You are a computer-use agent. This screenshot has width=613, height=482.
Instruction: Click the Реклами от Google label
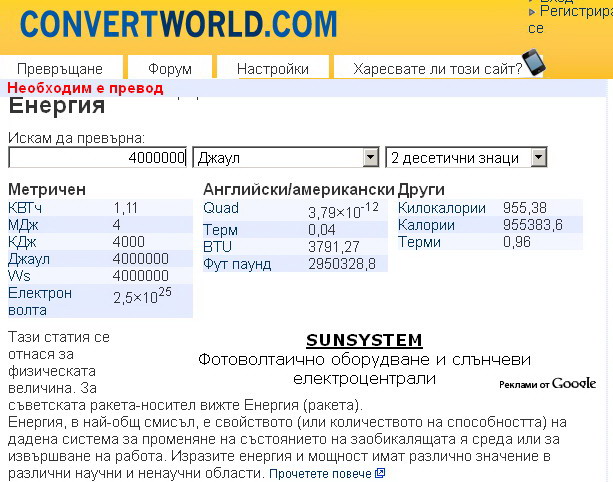(x=547, y=383)
